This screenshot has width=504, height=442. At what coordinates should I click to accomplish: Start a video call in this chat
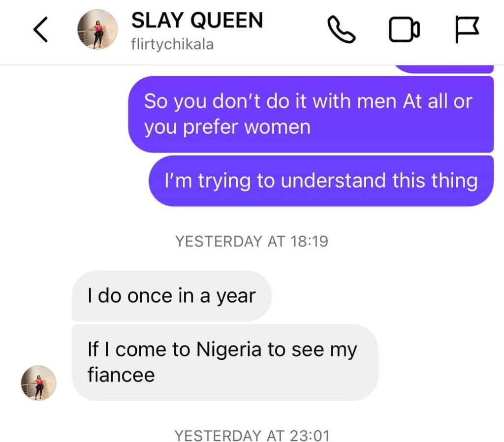click(x=404, y=30)
